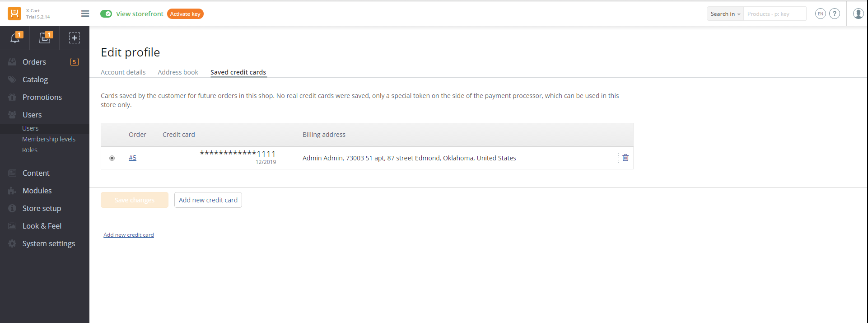Open the marketplace updates icon
The width and height of the screenshot is (868, 323).
pos(45,37)
